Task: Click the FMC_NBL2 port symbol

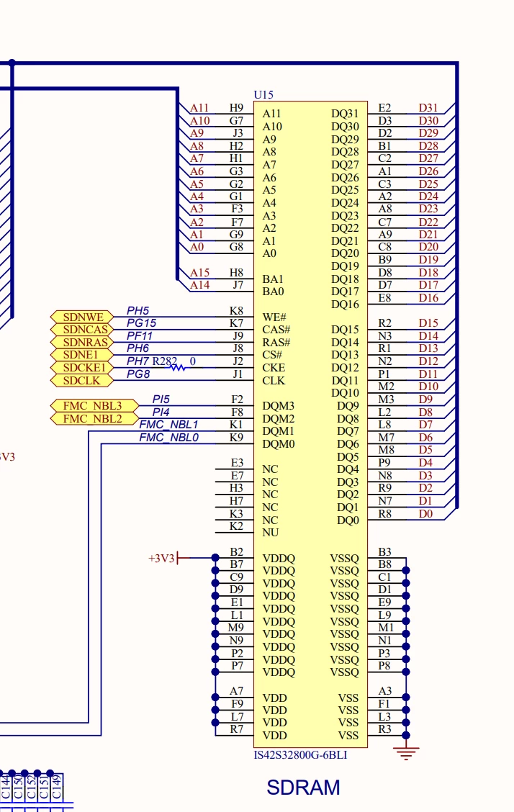Action: pos(94,418)
